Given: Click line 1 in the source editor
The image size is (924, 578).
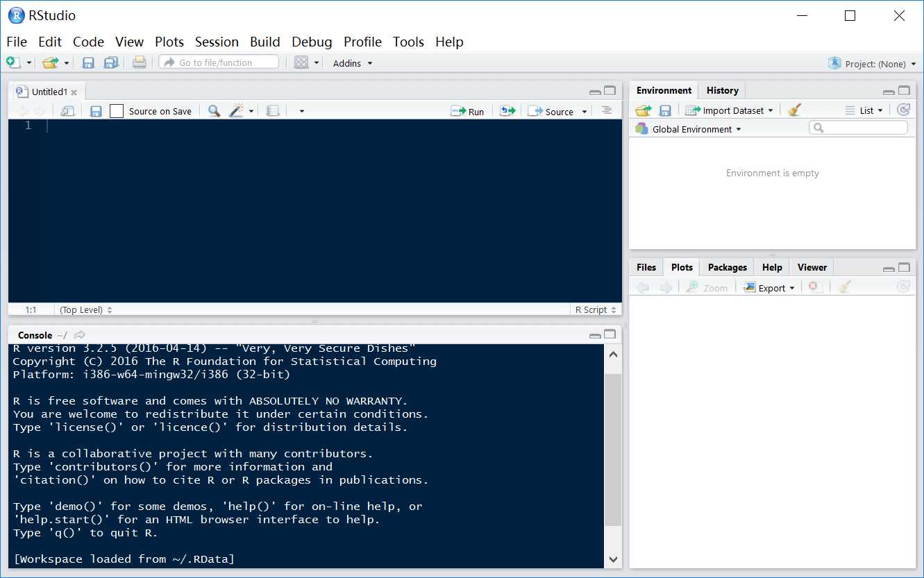Looking at the screenshot, I should 333,126.
